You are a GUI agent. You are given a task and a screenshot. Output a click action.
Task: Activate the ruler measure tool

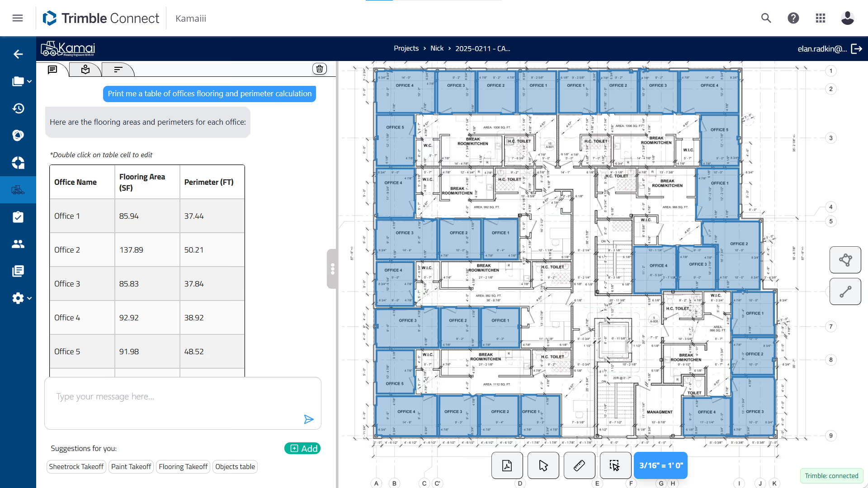point(579,465)
